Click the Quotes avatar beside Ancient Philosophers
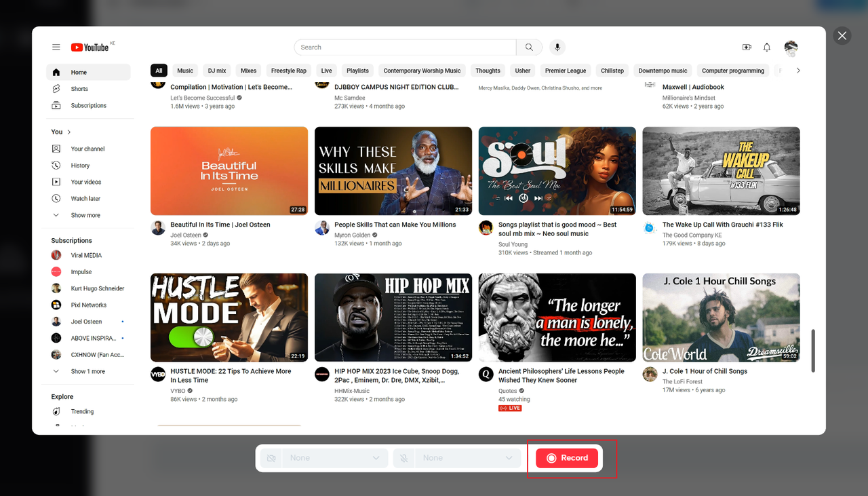This screenshot has height=496, width=868. coord(486,375)
